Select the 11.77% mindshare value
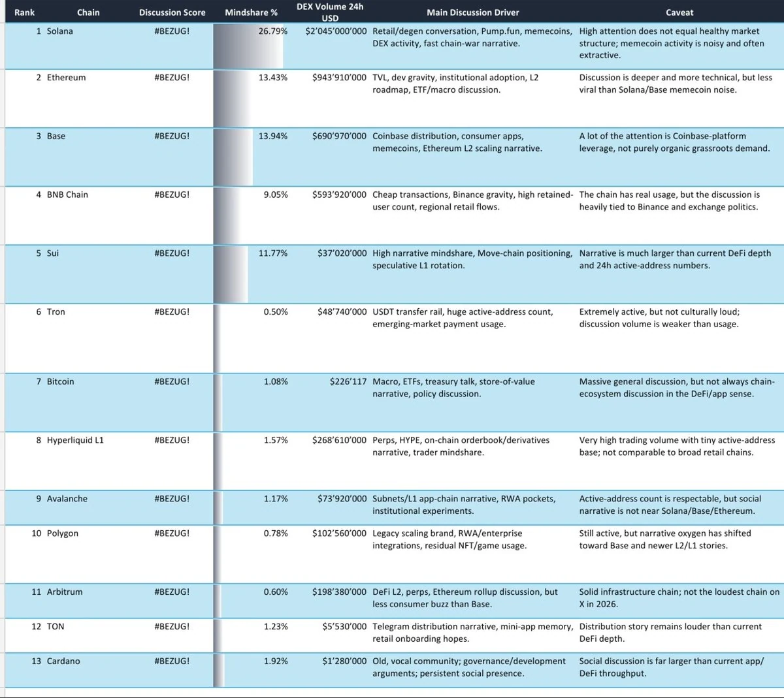 [x=273, y=253]
